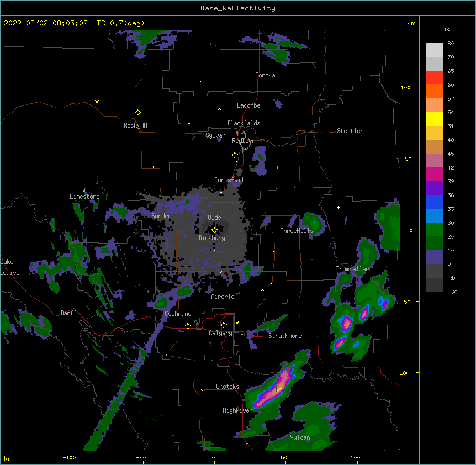Click the yellow V marker northwest of RockyMH
This screenshot has height=465, width=476.
click(x=97, y=102)
